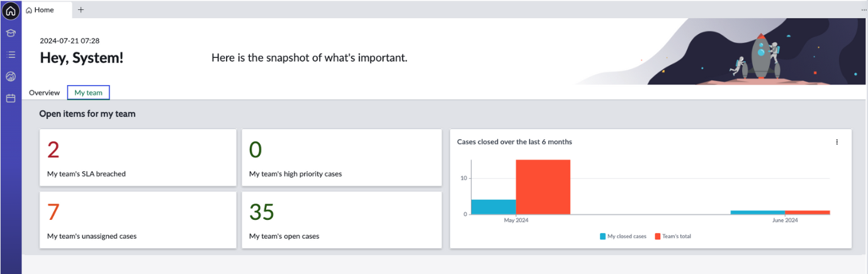The width and height of the screenshot is (868, 274).
Task: Open My team's SLA breached tile
Action: tap(138, 157)
